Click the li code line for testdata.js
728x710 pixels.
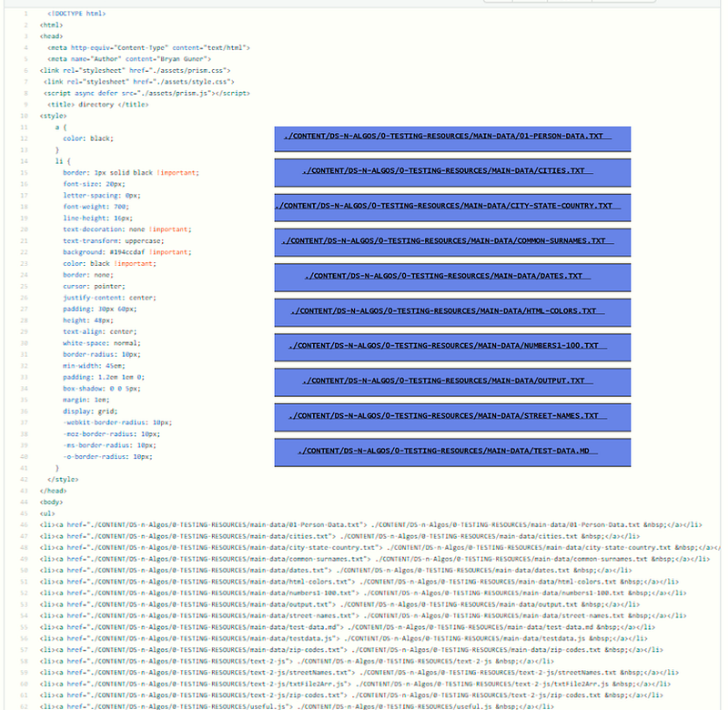point(344,638)
